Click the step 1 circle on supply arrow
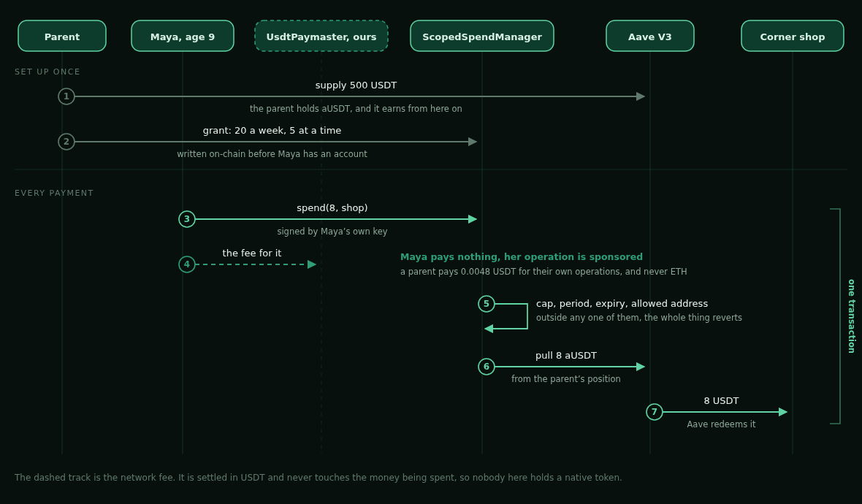Screen dimensions: 862x504 point(66,96)
